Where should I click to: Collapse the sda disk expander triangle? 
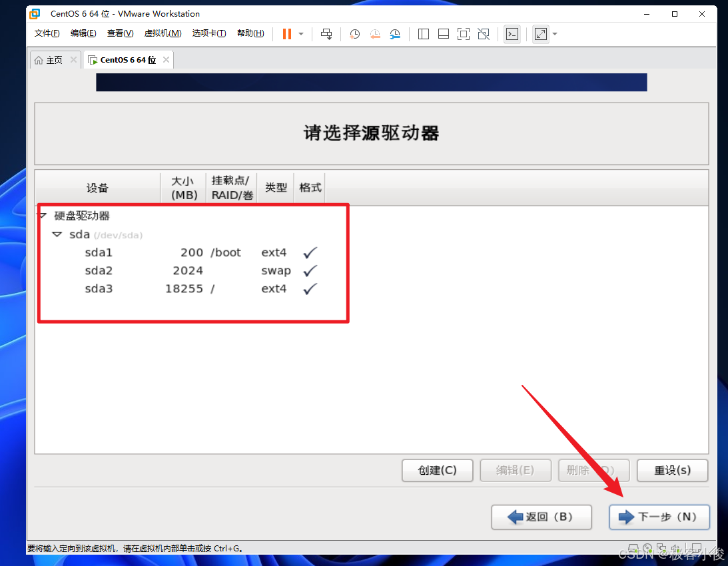pyautogui.click(x=57, y=234)
